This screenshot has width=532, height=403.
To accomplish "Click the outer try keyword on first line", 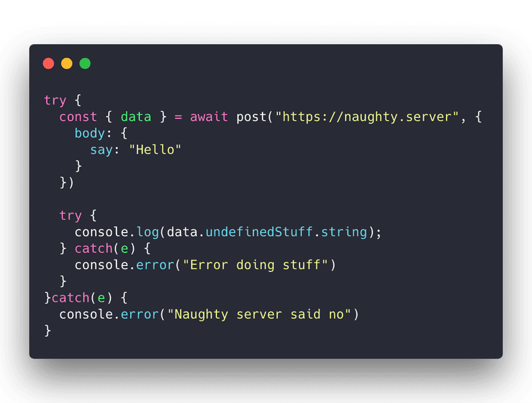I will 55,101.
